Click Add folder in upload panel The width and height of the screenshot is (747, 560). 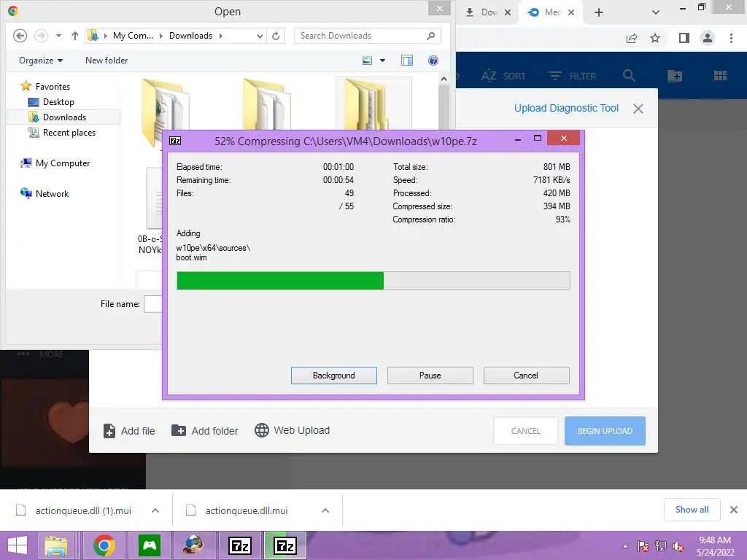click(204, 431)
